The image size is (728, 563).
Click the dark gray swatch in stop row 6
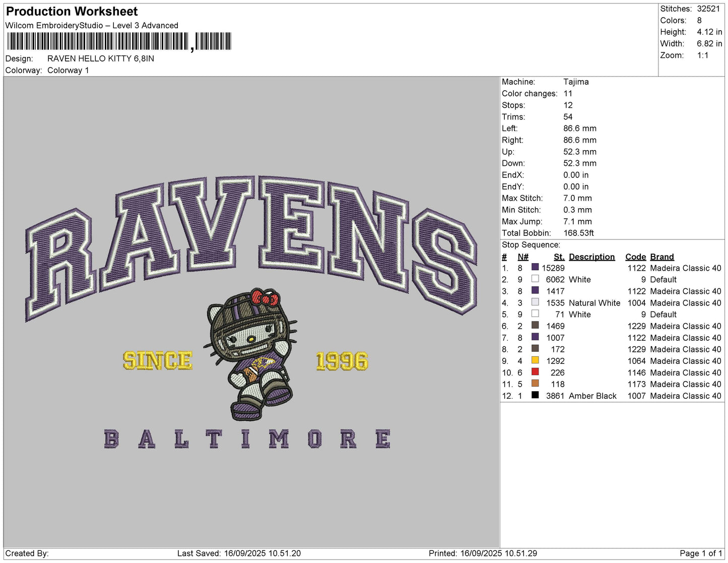pyautogui.click(x=535, y=326)
